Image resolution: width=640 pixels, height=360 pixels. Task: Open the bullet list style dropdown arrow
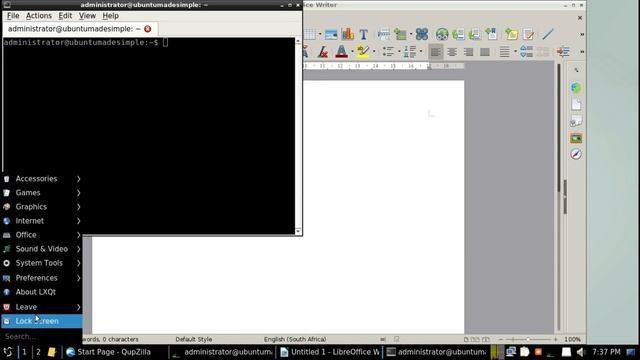coord(399,52)
